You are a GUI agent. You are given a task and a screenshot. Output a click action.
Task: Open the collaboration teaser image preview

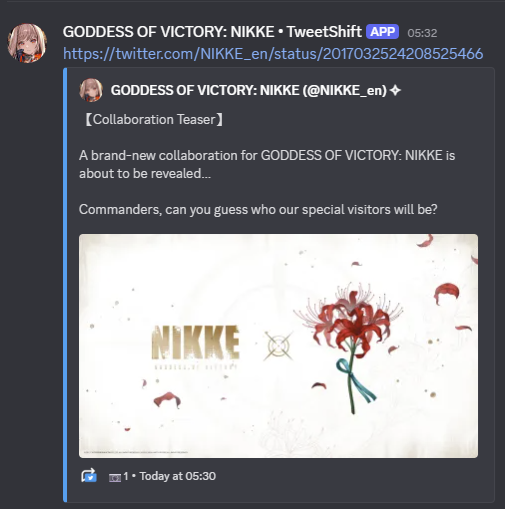278,346
